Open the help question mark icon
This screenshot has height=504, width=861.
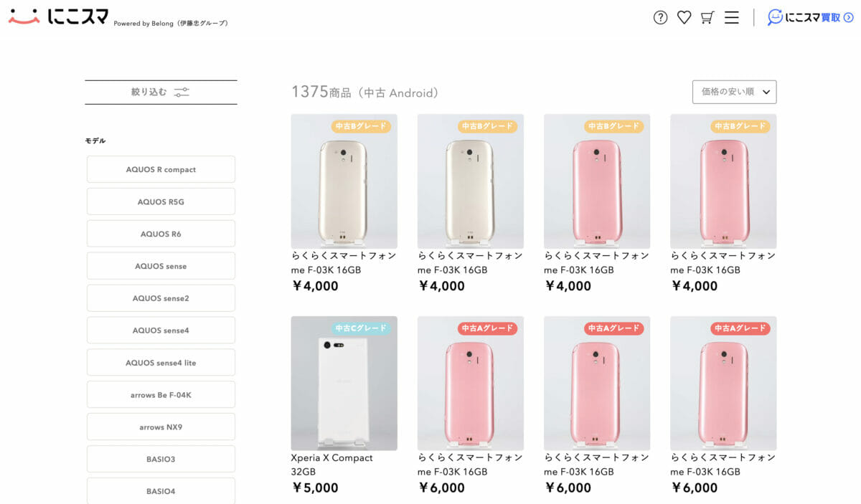(660, 18)
